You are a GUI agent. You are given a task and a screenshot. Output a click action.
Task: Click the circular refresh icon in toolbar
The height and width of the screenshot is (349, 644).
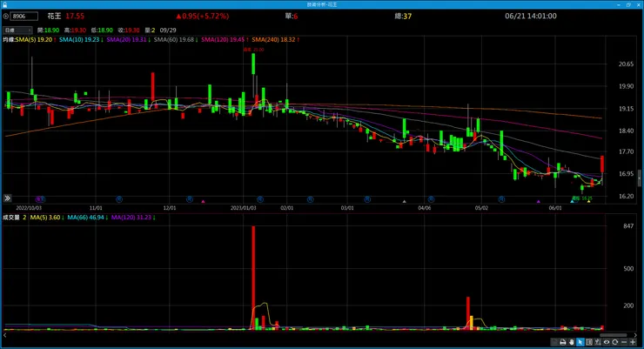tap(614, 342)
